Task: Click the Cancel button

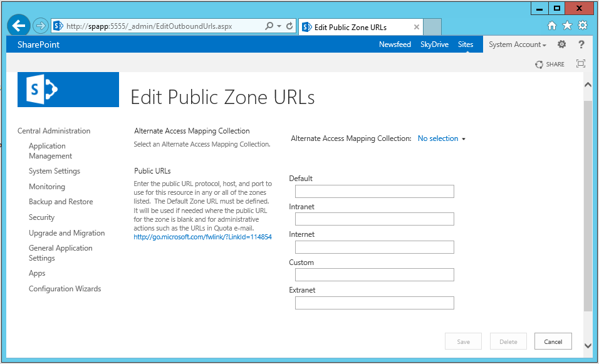Action: coord(553,341)
